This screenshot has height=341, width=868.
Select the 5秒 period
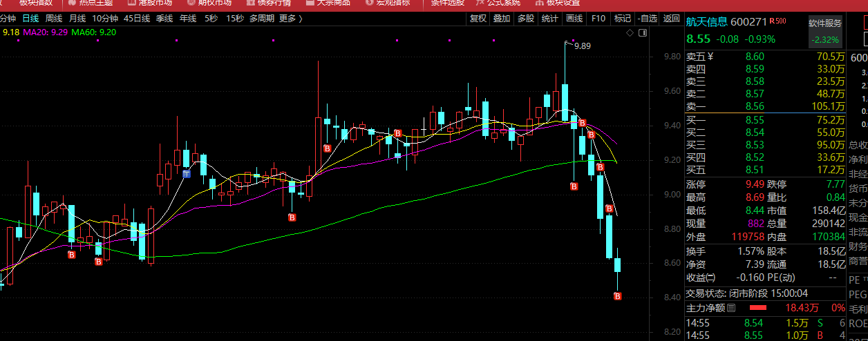(x=211, y=19)
